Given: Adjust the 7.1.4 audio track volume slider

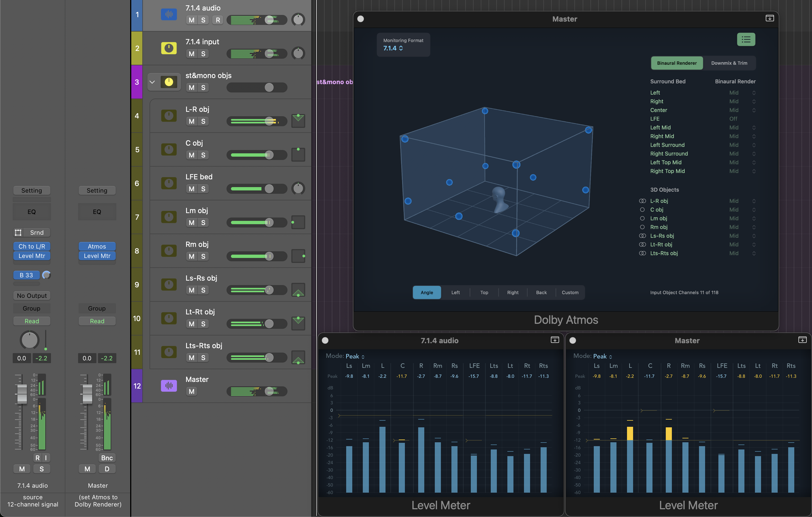Looking at the screenshot, I should click(x=269, y=20).
